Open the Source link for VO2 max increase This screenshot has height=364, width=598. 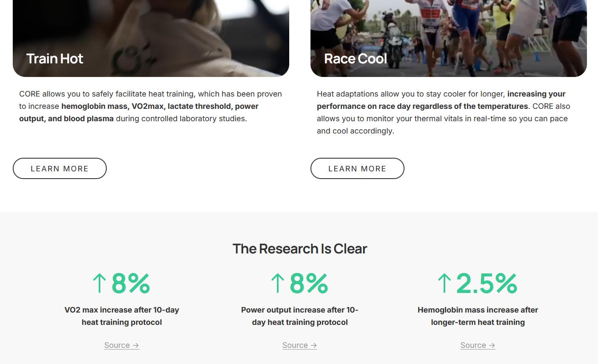click(117, 345)
